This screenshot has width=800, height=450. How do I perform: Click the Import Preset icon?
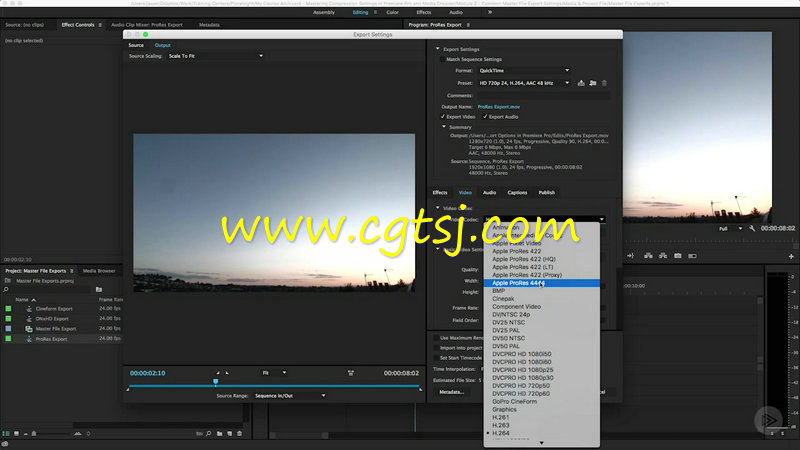coord(592,83)
